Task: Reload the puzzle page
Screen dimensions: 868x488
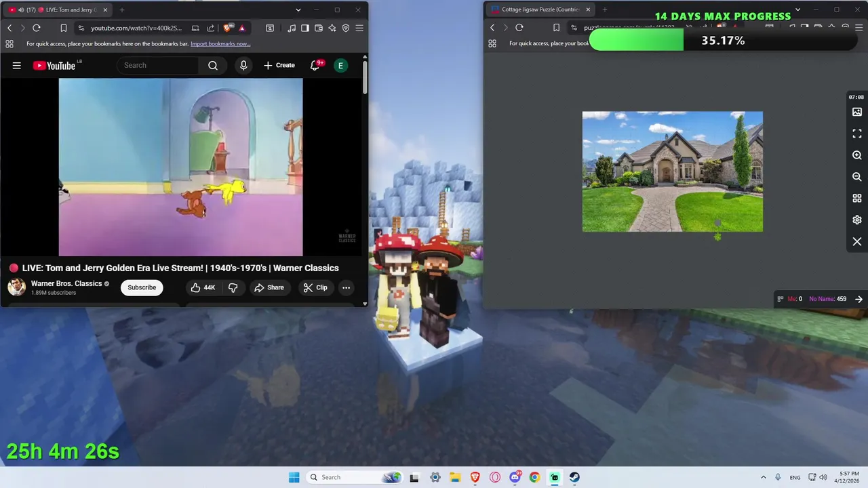Action: point(519,28)
